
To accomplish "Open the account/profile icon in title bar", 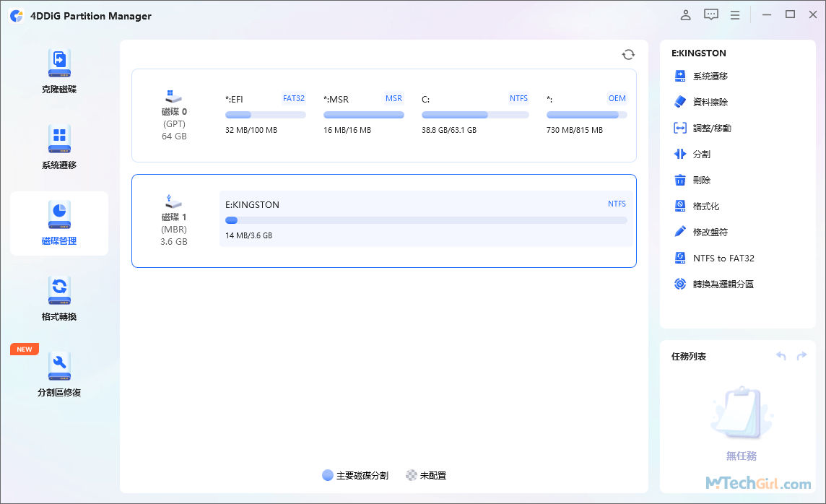I will [685, 14].
